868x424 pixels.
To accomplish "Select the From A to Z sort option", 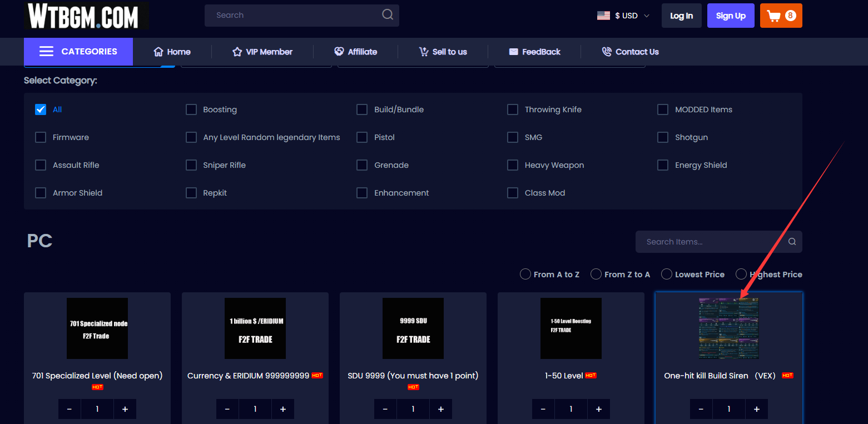I will [x=525, y=275].
